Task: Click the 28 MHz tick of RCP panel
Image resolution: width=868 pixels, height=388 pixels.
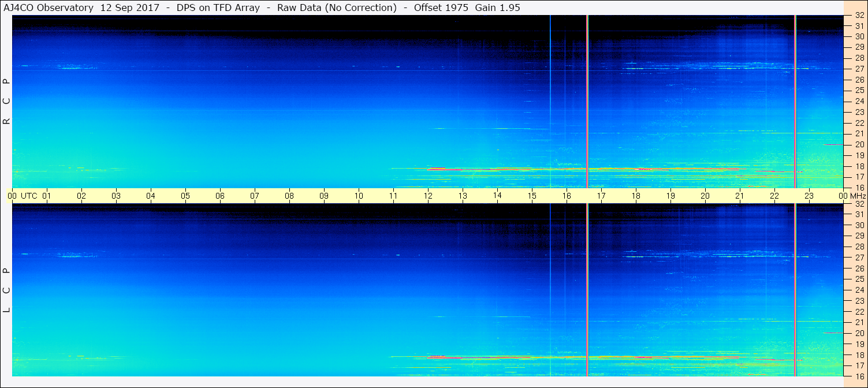Action: [859, 58]
